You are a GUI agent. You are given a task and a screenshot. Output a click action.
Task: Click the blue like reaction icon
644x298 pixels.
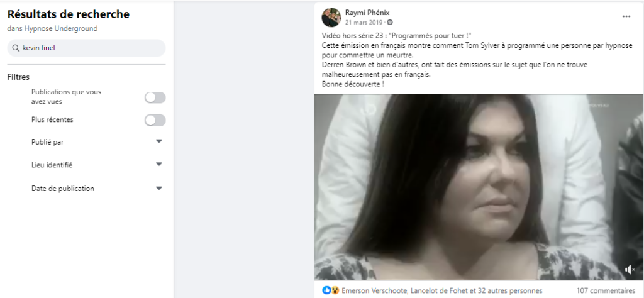(x=326, y=290)
